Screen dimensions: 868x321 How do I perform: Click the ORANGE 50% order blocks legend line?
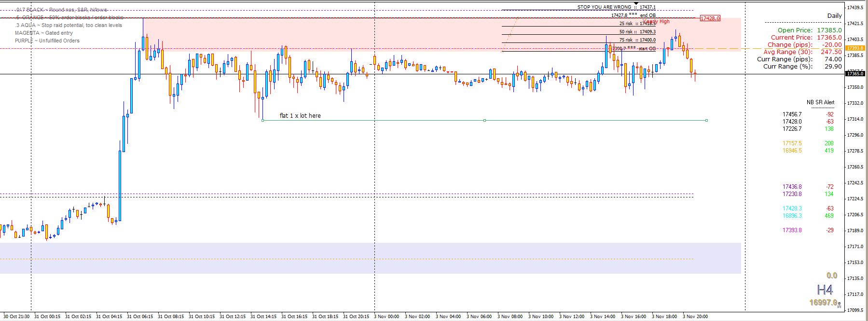click(69, 17)
